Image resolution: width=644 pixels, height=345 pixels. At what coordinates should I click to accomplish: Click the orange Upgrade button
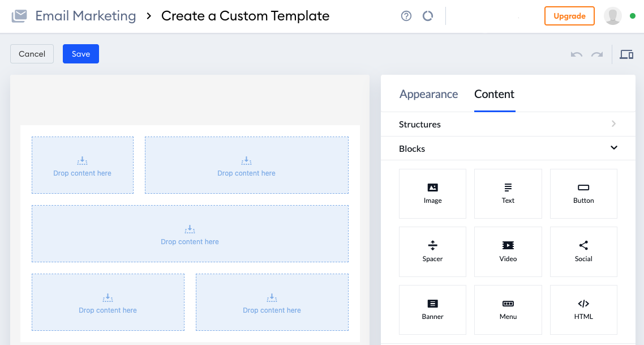(x=569, y=16)
